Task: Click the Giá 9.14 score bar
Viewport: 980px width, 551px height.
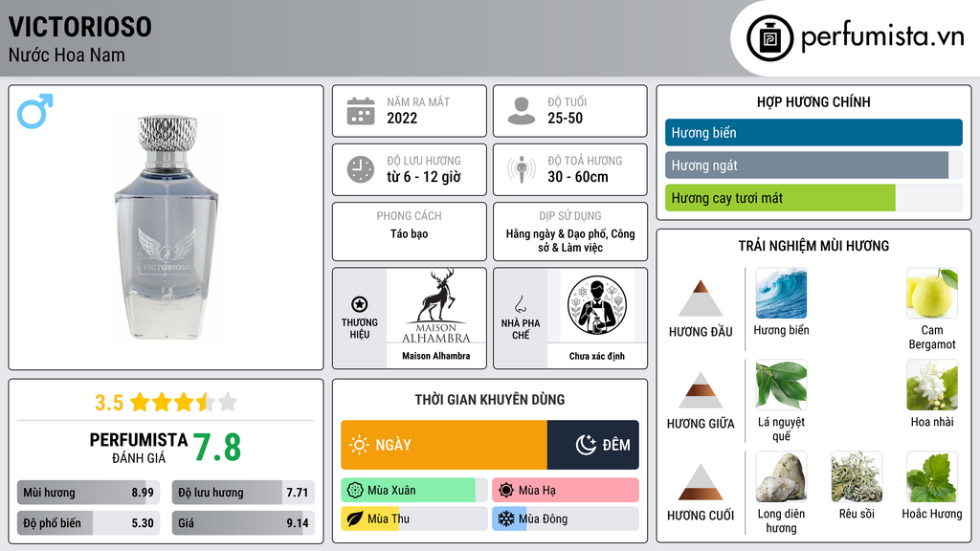Action: coord(243,523)
